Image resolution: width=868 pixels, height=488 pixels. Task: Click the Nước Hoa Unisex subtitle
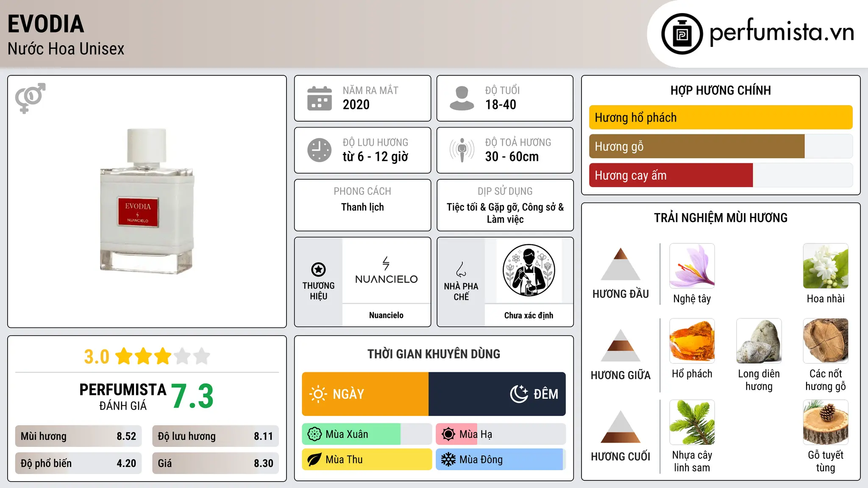66,49
